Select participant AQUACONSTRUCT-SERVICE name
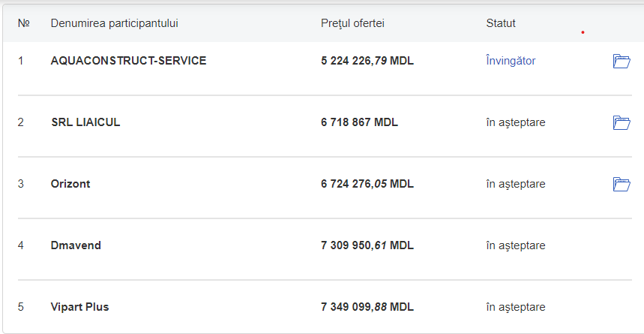The height and width of the screenshot is (334, 644). click(x=128, y=61)
